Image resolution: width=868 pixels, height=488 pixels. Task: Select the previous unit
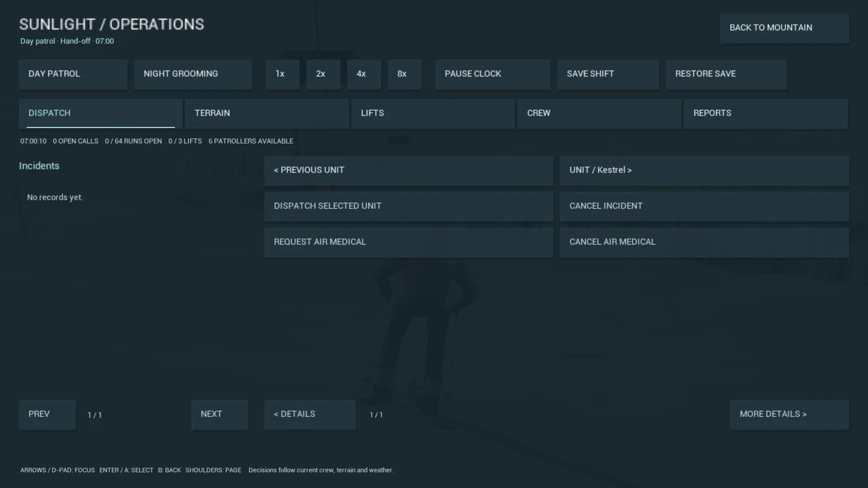pos(409,171)
